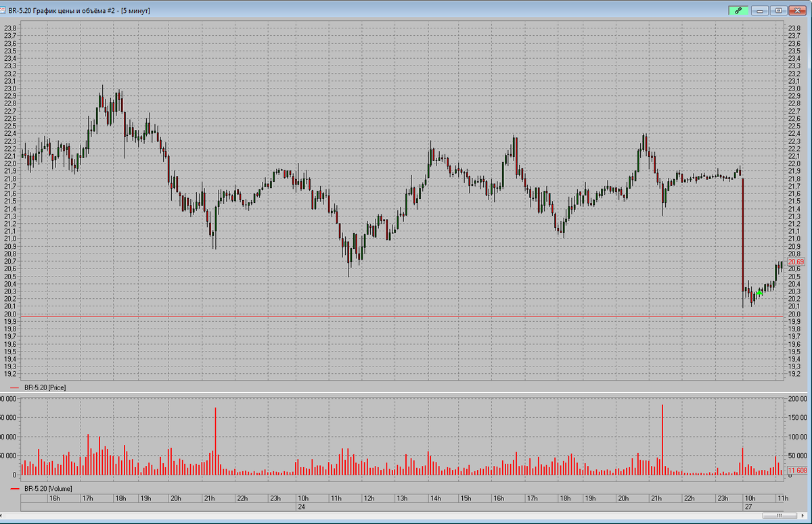Click the tallest volume bar near 21h on right
The width and height of the screenshot is (812, 524).
(x=662, y=440)
